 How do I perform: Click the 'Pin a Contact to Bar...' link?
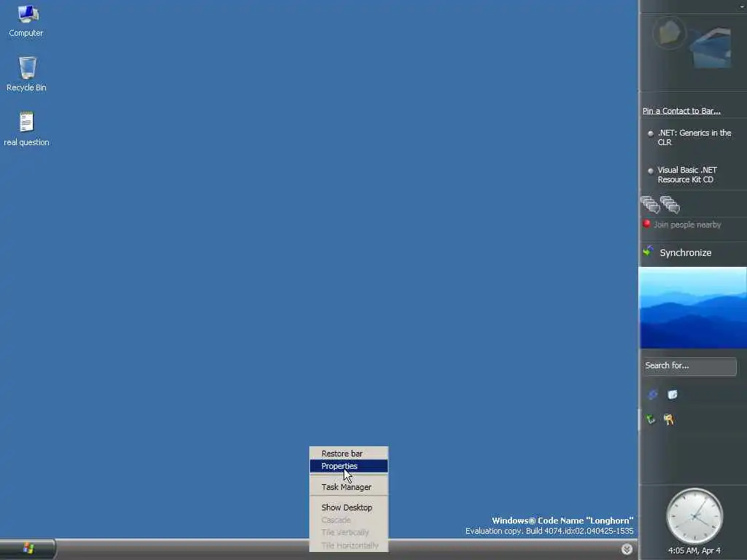coord(681,111)
